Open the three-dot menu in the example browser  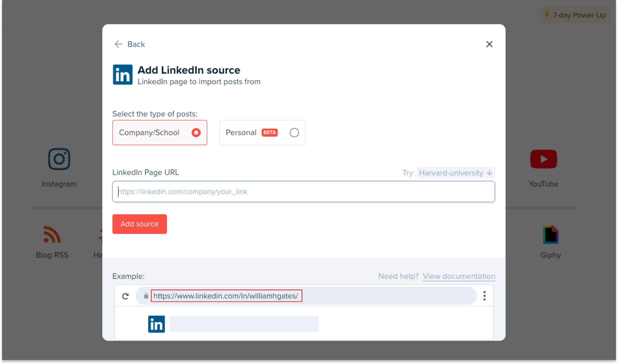click(x=484, y=296)
